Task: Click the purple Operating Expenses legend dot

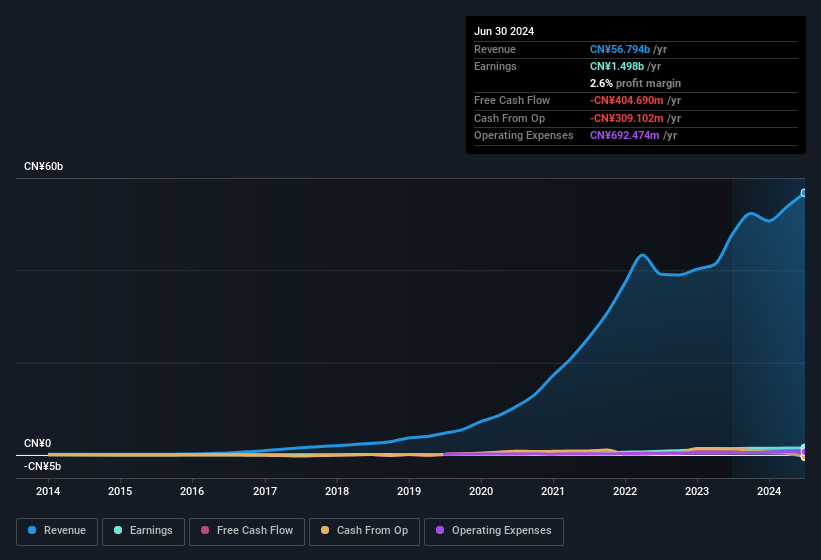Action: tap(440, 530)
